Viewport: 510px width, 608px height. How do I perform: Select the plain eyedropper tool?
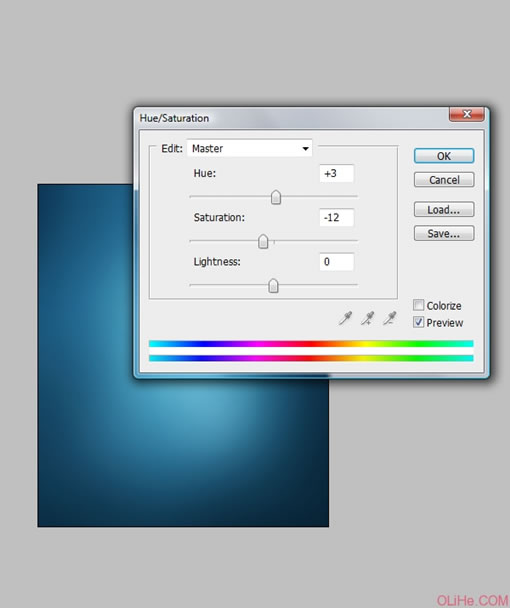point(345,318)
